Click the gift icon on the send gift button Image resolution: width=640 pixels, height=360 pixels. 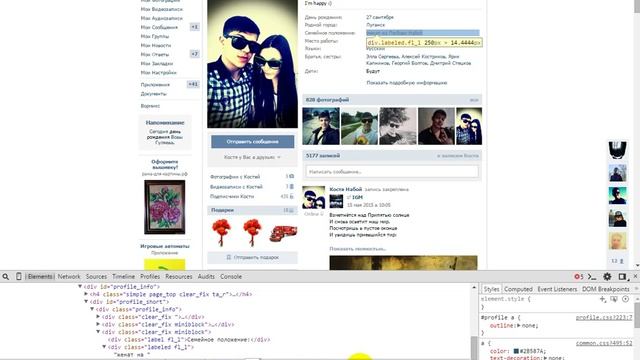point(229,257)
